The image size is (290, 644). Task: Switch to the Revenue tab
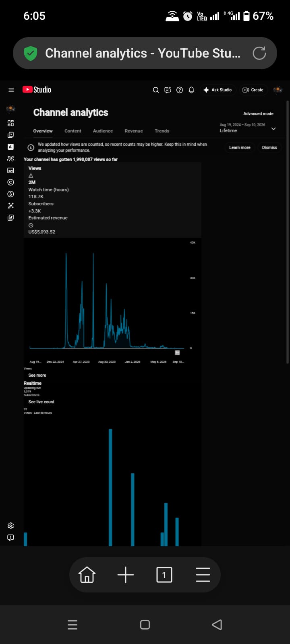pos(134,131)
